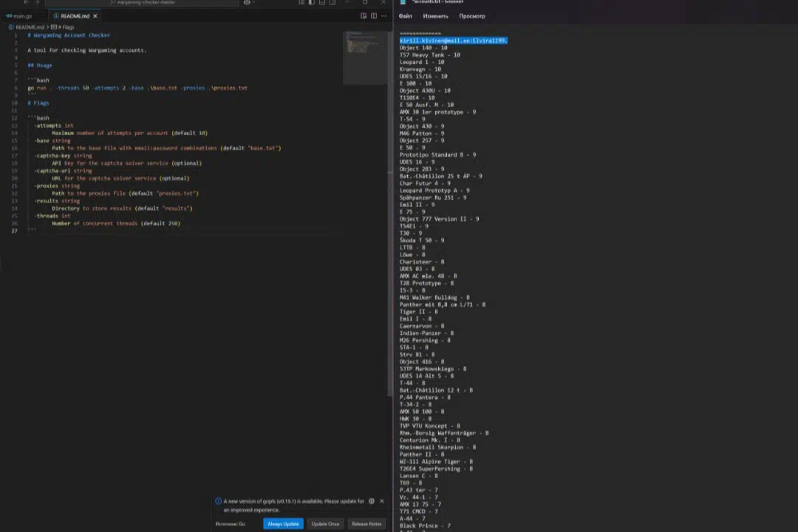Screen dimensions: 798x532
Task: Click 'T57 Heavy Tank - 10' in Notepad
Action: (x=430, y=55)
